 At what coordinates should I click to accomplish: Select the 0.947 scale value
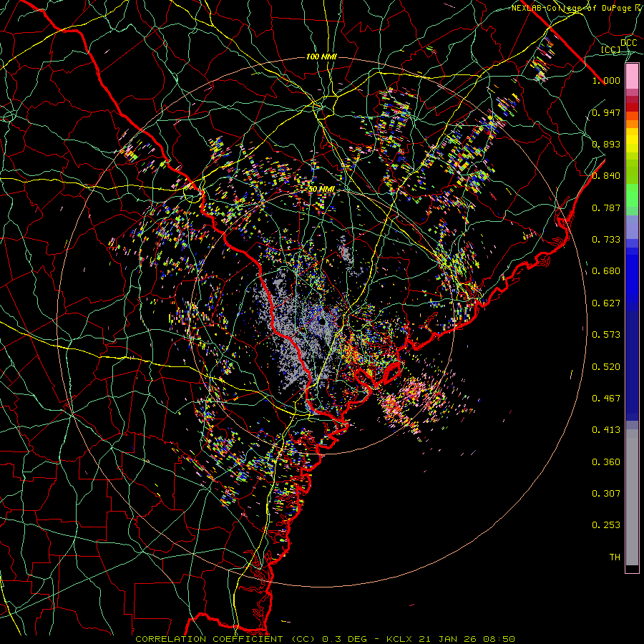tap(606, 112)
